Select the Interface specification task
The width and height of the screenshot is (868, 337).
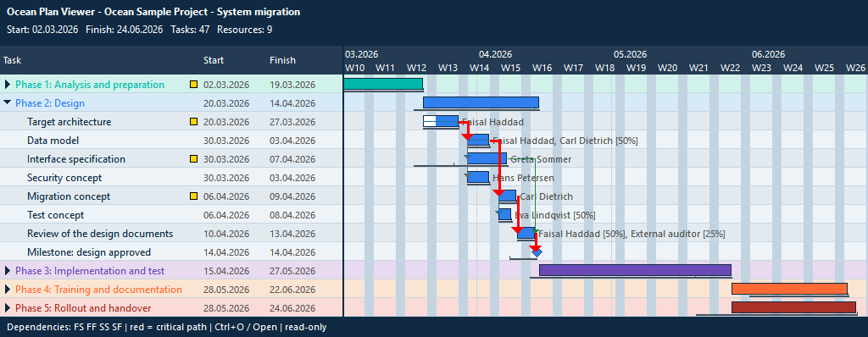point(171,159)
